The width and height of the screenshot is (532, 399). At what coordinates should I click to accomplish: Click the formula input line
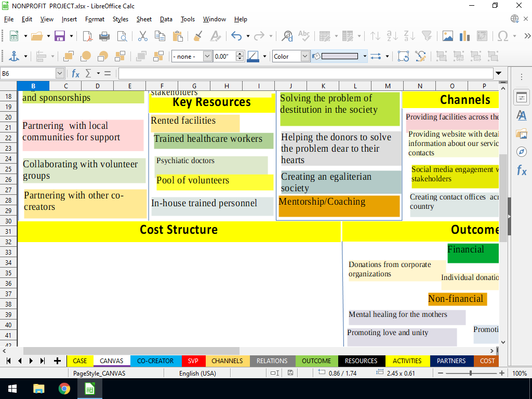305,73
